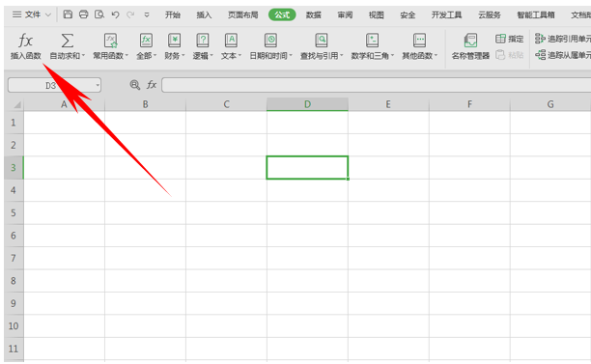Switch to the Page Layout (页面布局) tab

(x=243, y=14)
